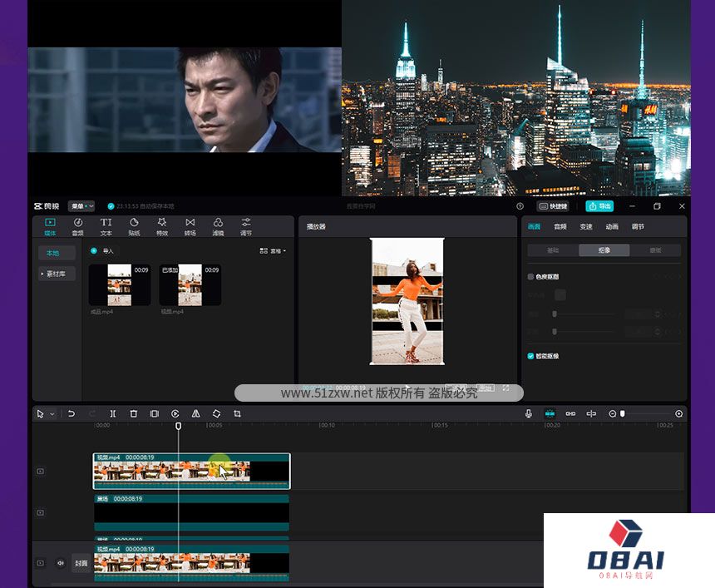Toggle the preview axis icon
The height and width of the screenshot is (588, 715).
(591, 413)
